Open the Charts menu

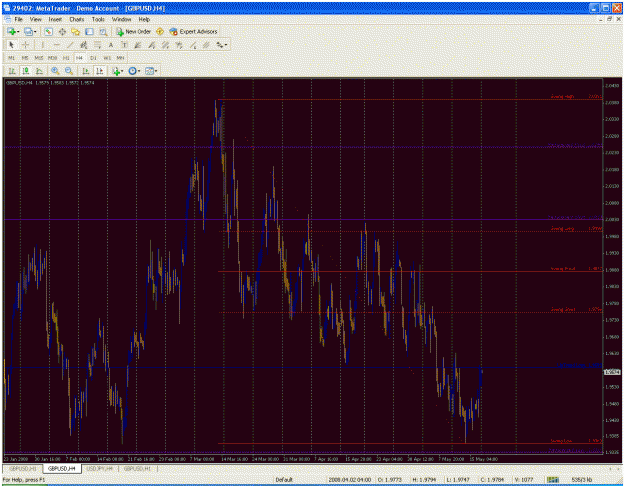click(77, 19)
